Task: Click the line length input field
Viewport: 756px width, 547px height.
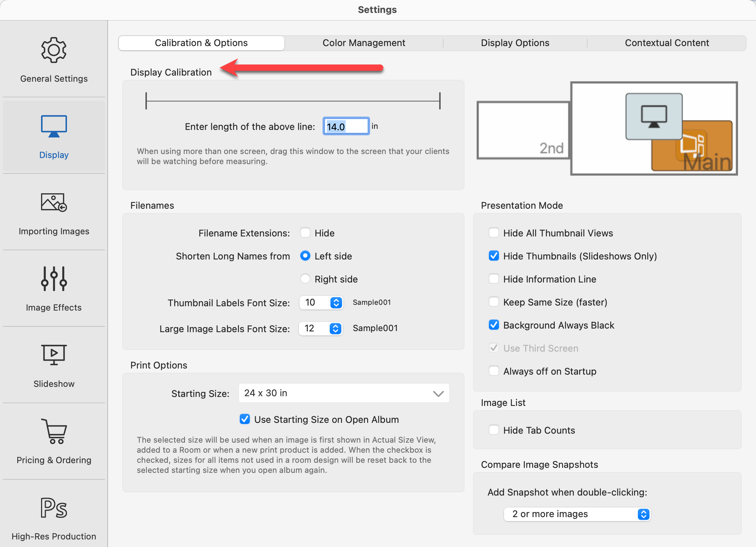Action: (346, 126)
